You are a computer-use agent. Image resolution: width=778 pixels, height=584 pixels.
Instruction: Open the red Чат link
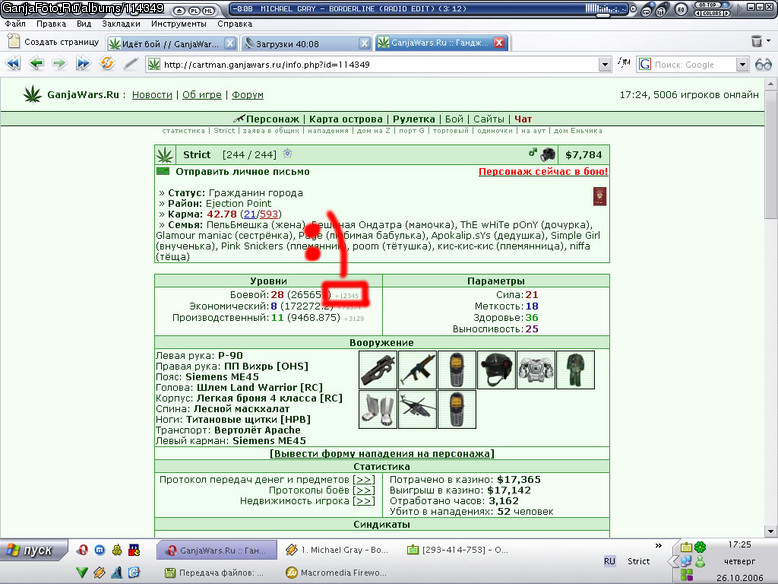(523, 119)
